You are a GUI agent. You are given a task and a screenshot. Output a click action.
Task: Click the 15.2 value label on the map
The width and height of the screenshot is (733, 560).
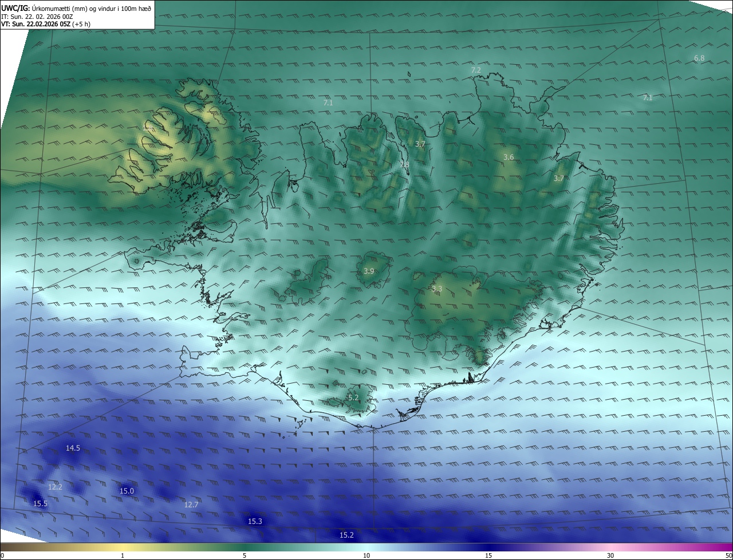(x=346, y=535)
